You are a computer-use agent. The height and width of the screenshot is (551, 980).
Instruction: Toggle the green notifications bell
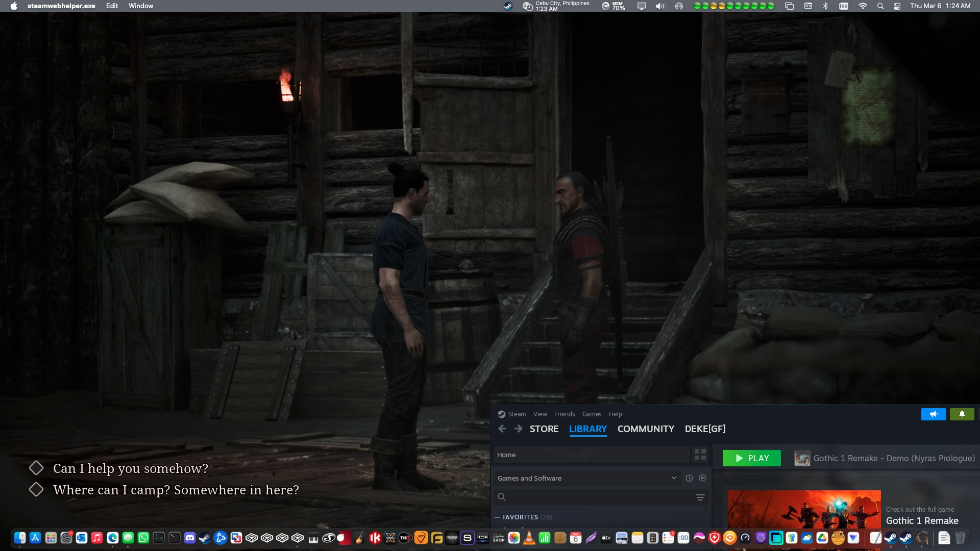962,414
